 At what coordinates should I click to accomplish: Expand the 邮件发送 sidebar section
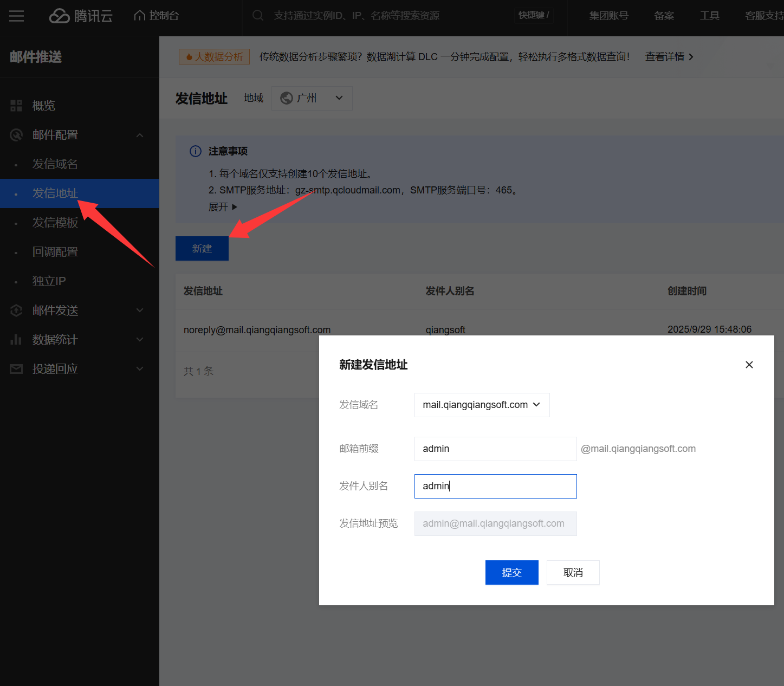coord(139,310)
